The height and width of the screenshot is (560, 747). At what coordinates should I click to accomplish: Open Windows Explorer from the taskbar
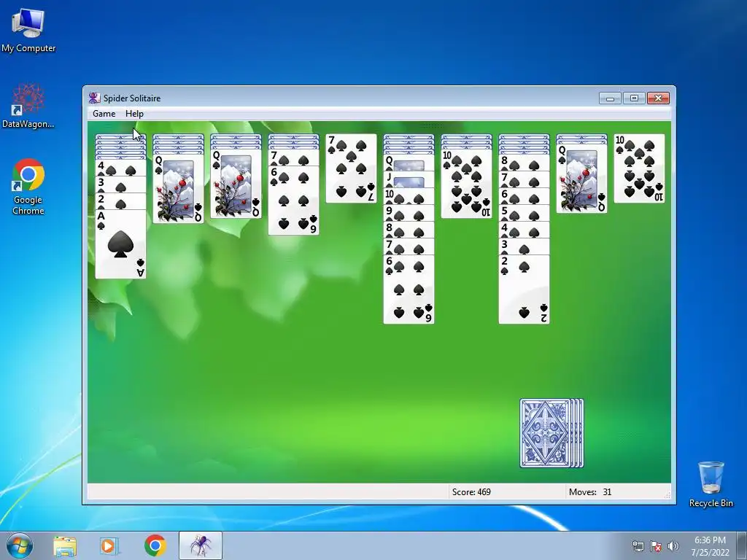pyautogui.click(x=64, y=545)
